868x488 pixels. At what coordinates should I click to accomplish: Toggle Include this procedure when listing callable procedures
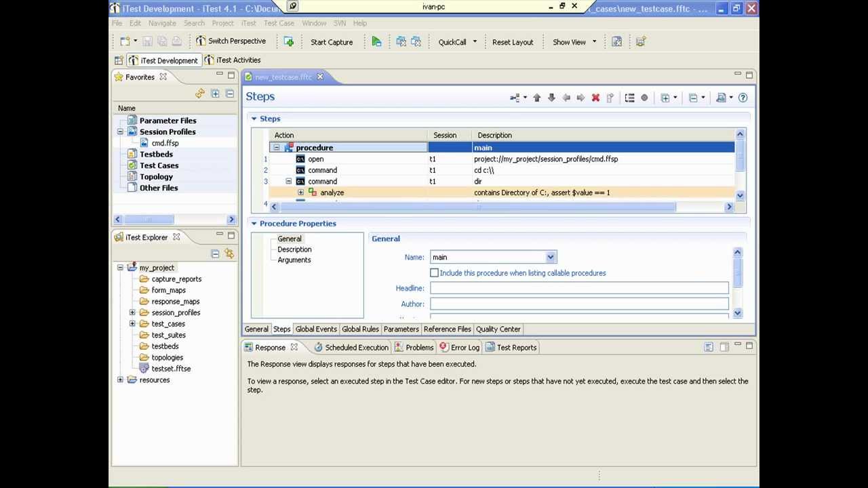pos(434,272)
